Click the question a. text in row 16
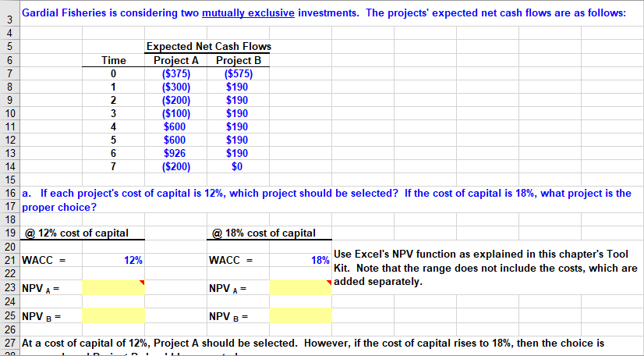This screenshot has height=356, width=644. point(327,193)
